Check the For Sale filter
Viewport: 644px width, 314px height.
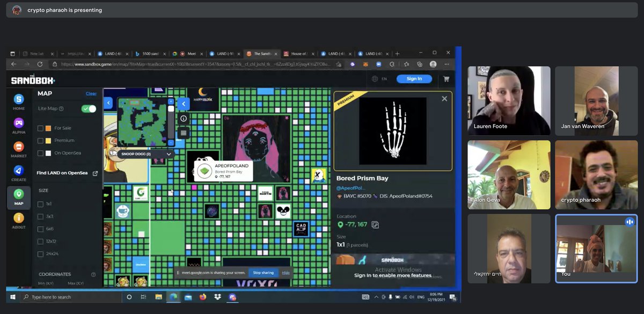(41, 128)
